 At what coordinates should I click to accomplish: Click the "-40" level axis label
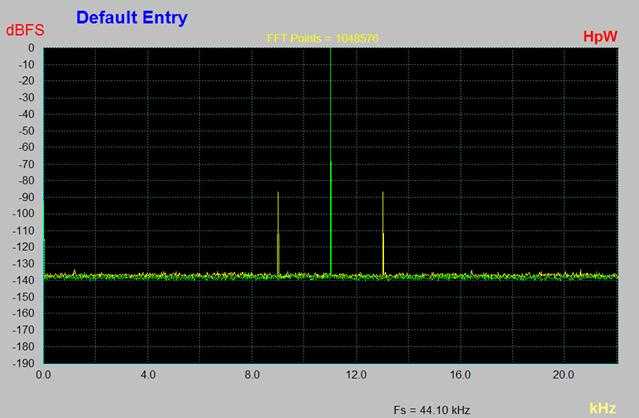[27, 114]
